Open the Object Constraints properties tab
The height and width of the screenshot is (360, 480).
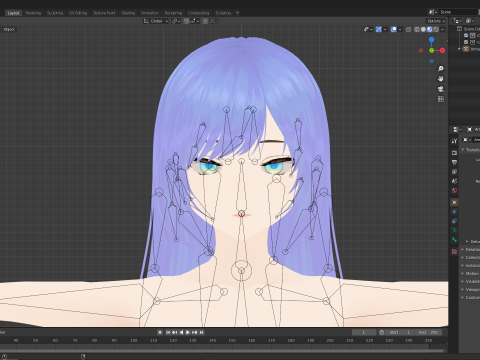coord(454,221)
